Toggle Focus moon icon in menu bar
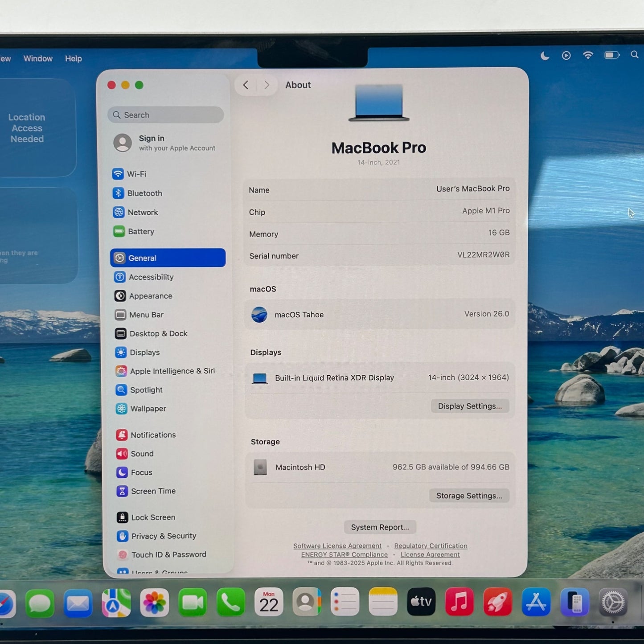This screenshot has width=644, height=644. (x=545, y=56)
